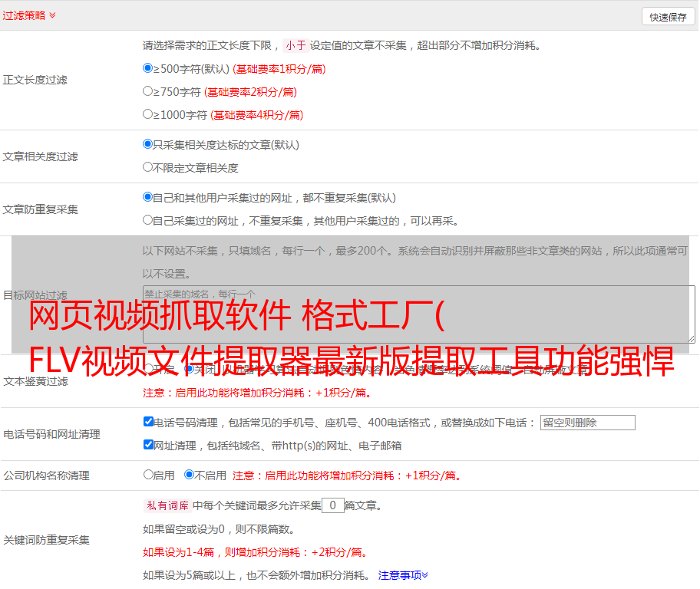Collapse the 过滤策略 section chevron
Screen dimensions: 700x589
(52, 15)
